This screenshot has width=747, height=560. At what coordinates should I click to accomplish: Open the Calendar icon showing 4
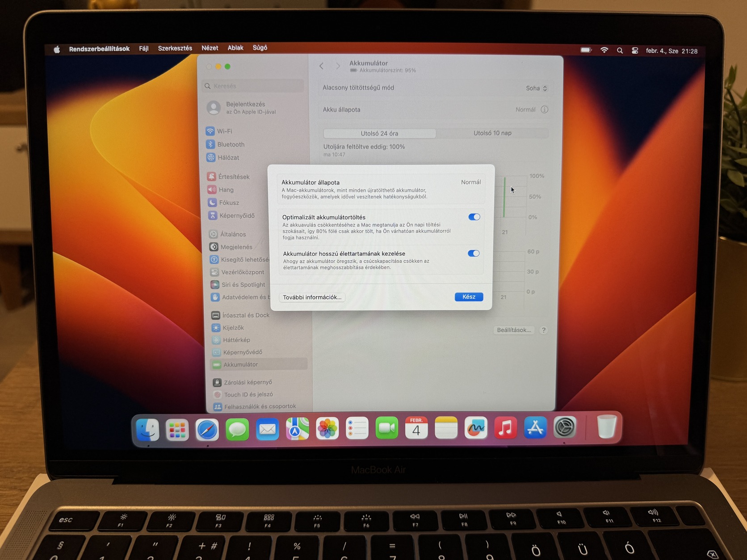tap(416, 428)
